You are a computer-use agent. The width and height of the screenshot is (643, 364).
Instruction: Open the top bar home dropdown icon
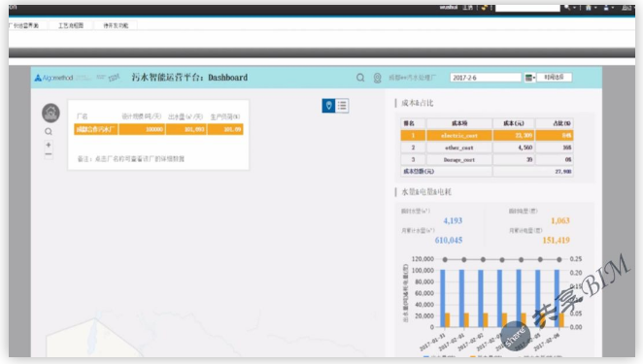tap(591, 8)
